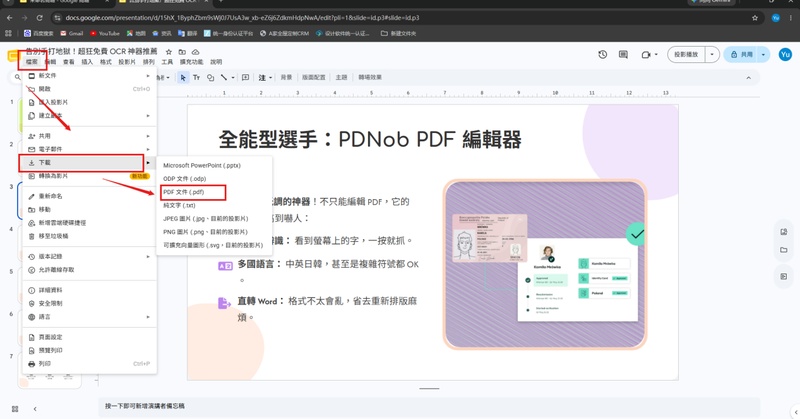
Task: Click the bottom right side panel icon
Action: coord(784,277)
